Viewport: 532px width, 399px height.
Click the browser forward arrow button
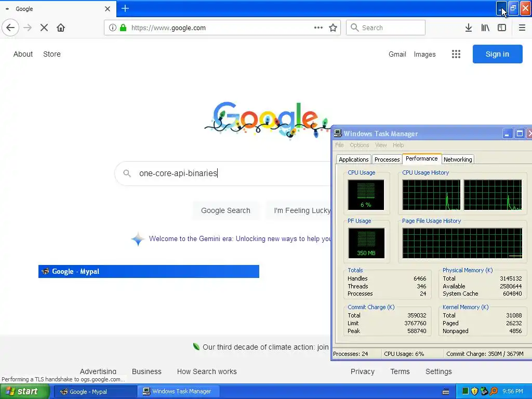pos(28,28)
